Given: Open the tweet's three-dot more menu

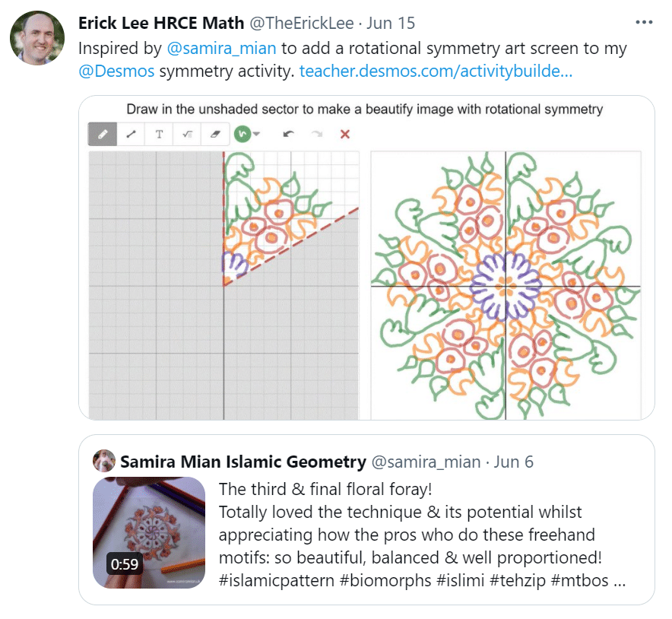Looking at the screenshot, I should pos(644,22).
